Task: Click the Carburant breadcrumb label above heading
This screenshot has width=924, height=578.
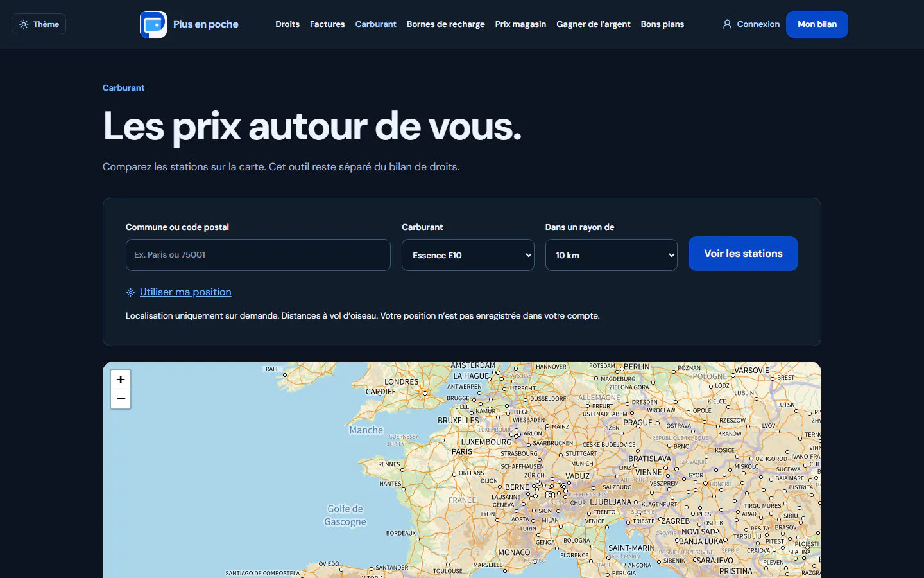Action: pos(124,88)
